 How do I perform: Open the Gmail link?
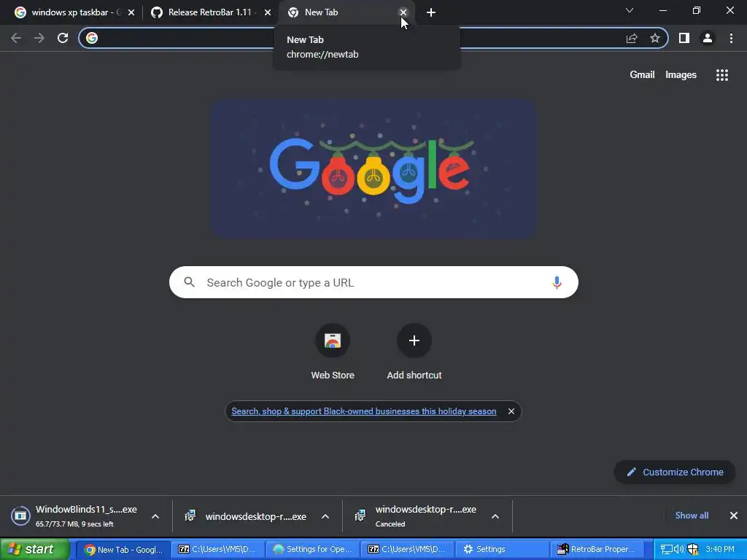[642, 75]
